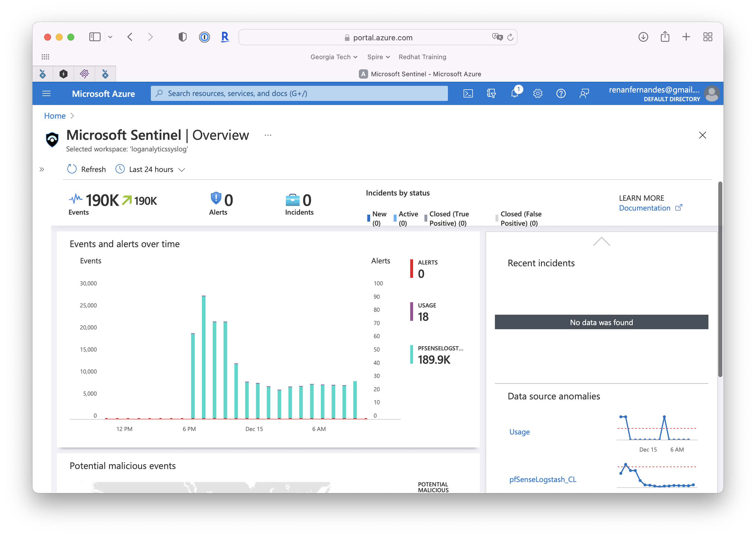
Task: Close the Sentinel Overview blade
Action: [x=702, y=135]
